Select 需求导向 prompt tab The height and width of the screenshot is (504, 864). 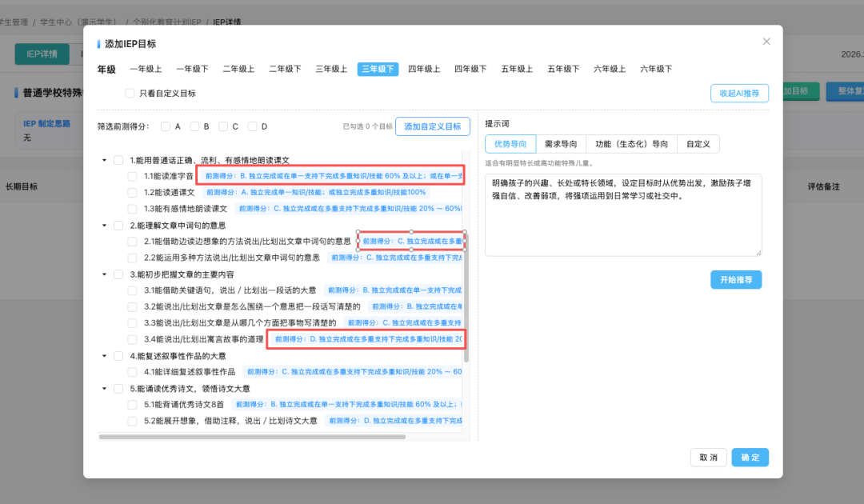(x=561, y=144)
